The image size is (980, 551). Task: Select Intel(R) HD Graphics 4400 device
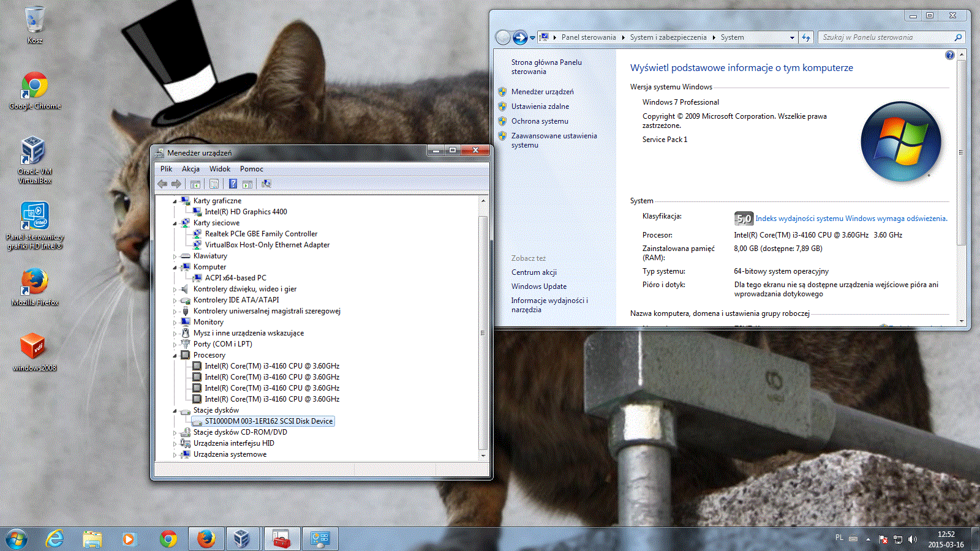point(246,212)
